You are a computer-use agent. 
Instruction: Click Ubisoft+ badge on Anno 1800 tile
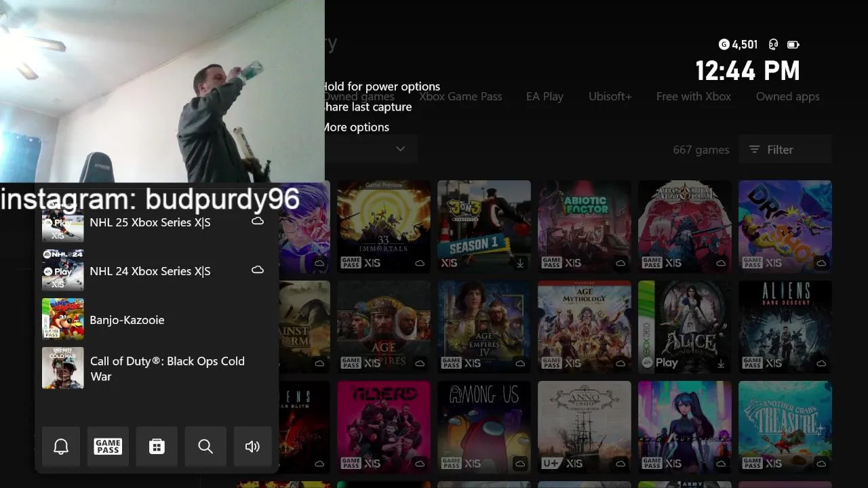[x=551, y=464]
